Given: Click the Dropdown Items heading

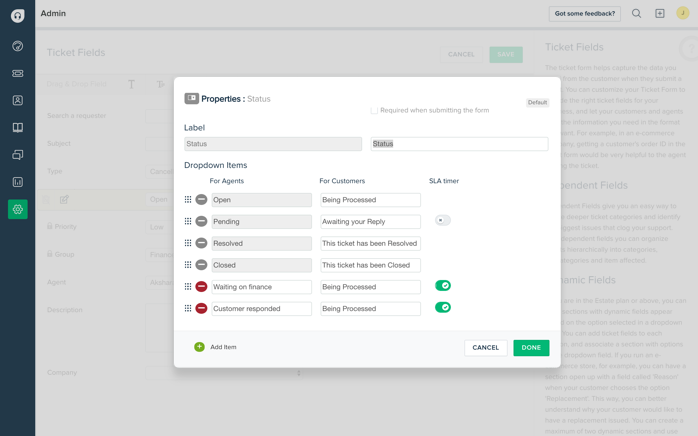Looking at the screenshot, I should pos(215,165).
